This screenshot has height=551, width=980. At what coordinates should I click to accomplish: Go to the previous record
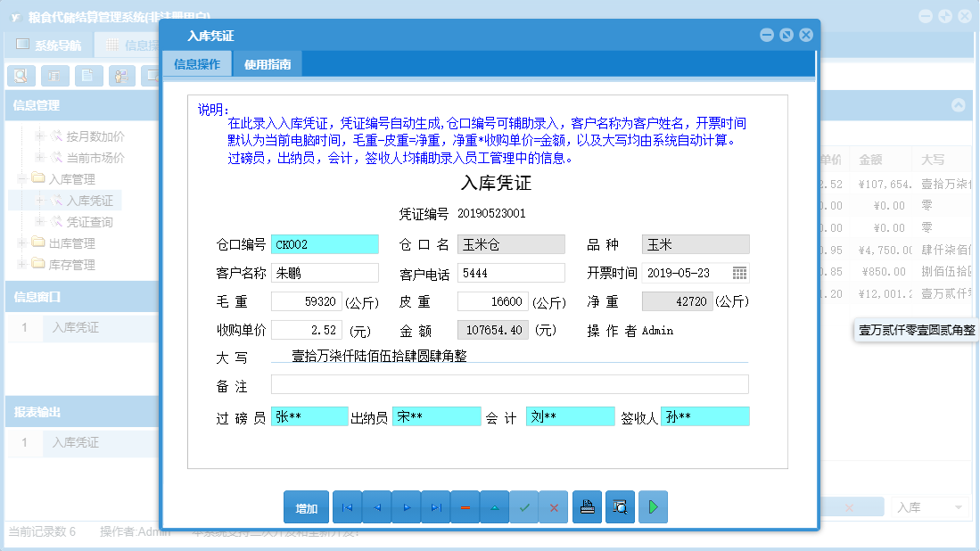[x=375, y=506]
